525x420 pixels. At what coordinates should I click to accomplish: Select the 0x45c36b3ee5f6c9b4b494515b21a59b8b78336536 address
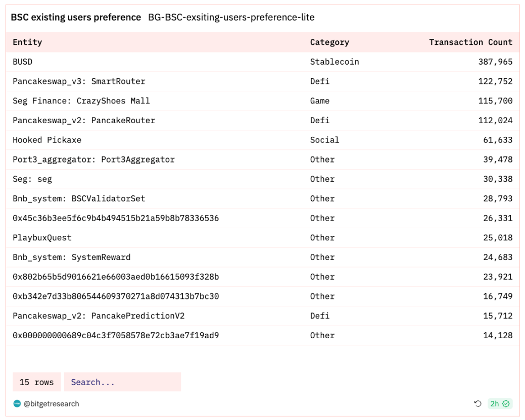click(x=116, y=219)
